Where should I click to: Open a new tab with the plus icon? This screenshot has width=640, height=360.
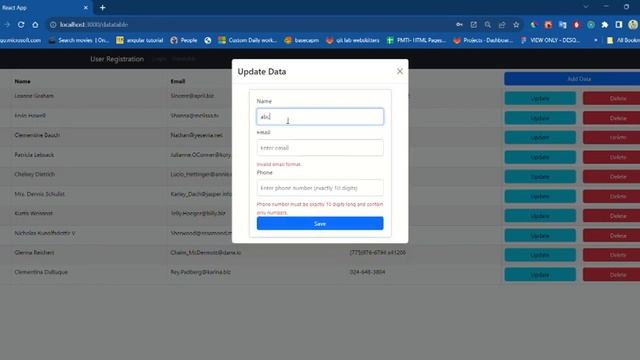click(102, 7)
